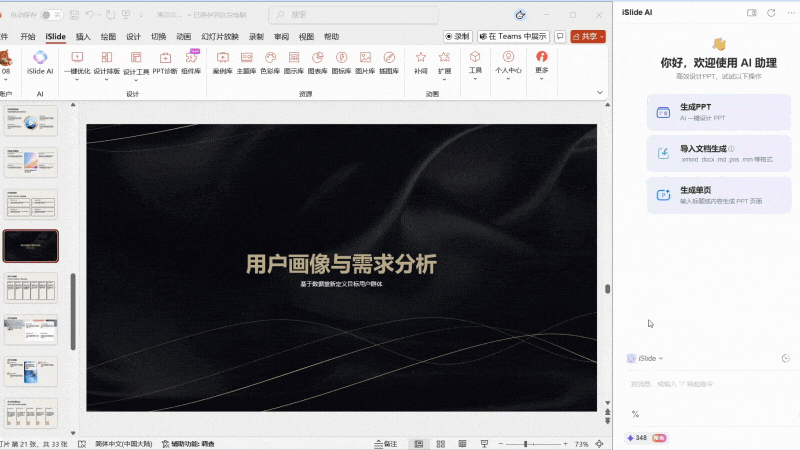Open the iSlide AI ribbon button
Image resolution: width=800 pixels, height=450 pixels.
click(40, 62)
